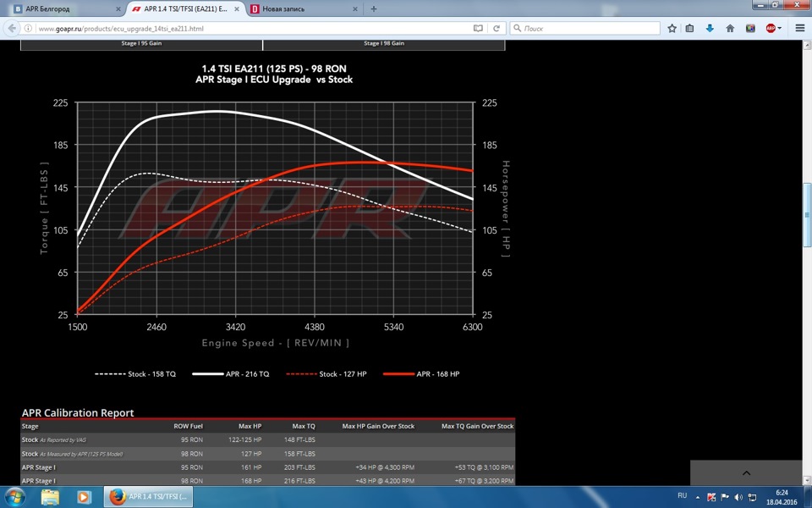The width and height of the screenshot is (812, 508).
Task: Click the back-to-top arrow button
Action: 746,472
